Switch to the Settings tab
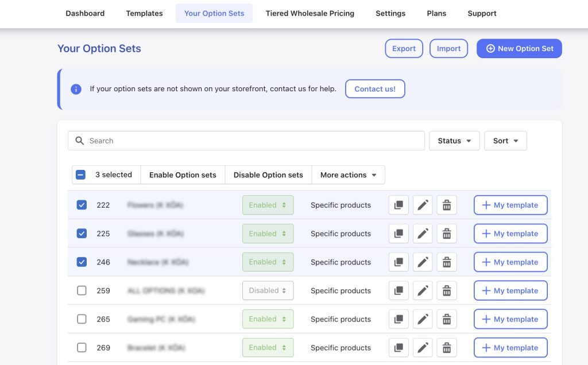This screenshot has width=588, height=365. point(390,14)
